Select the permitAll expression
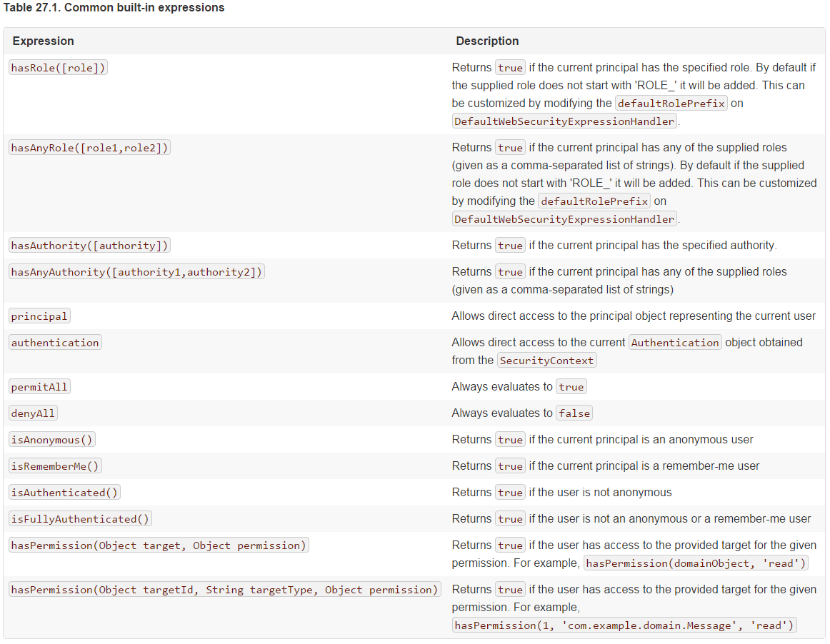Viewport: 830px width, 644px height. coord(39,387)
